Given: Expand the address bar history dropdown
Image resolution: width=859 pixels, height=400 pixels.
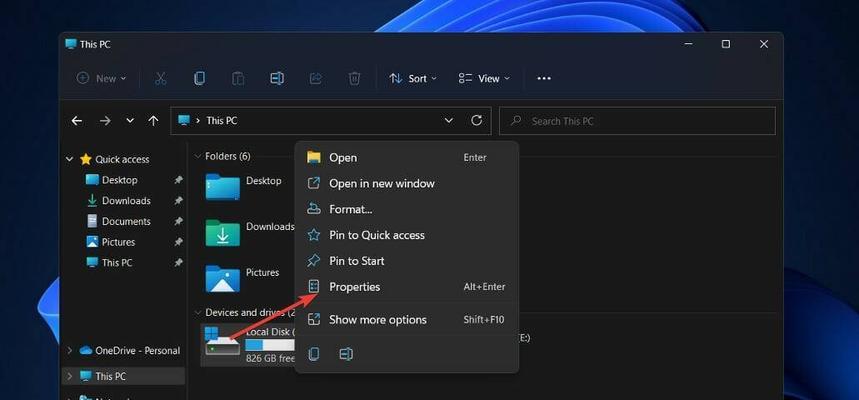Looking at the screenshot, I should click(x=449, y=121).
